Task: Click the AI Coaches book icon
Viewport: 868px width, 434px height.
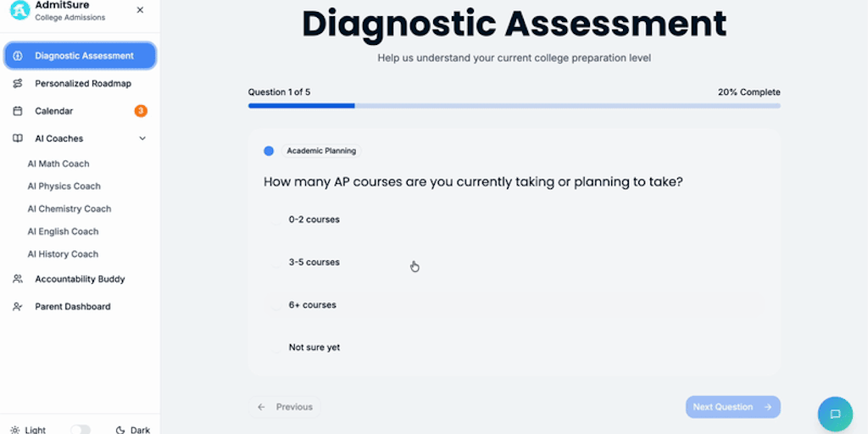Action: 18,138
